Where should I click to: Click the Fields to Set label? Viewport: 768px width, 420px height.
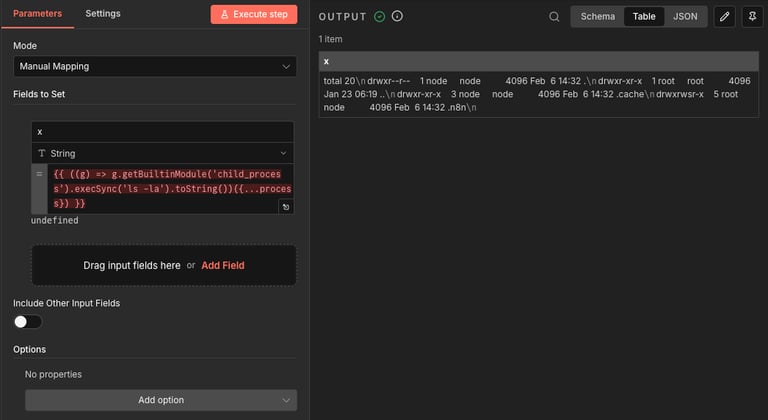point(39,94)
